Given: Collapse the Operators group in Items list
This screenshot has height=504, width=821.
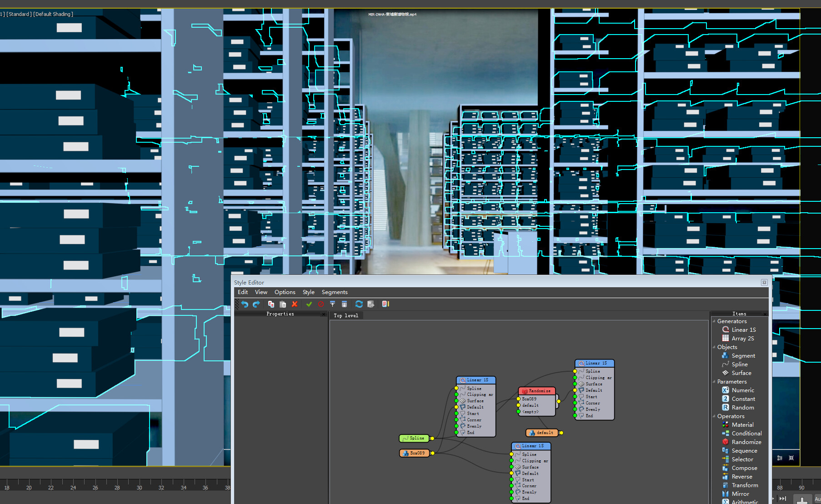Looking at the screenshot, I should 714,416.
